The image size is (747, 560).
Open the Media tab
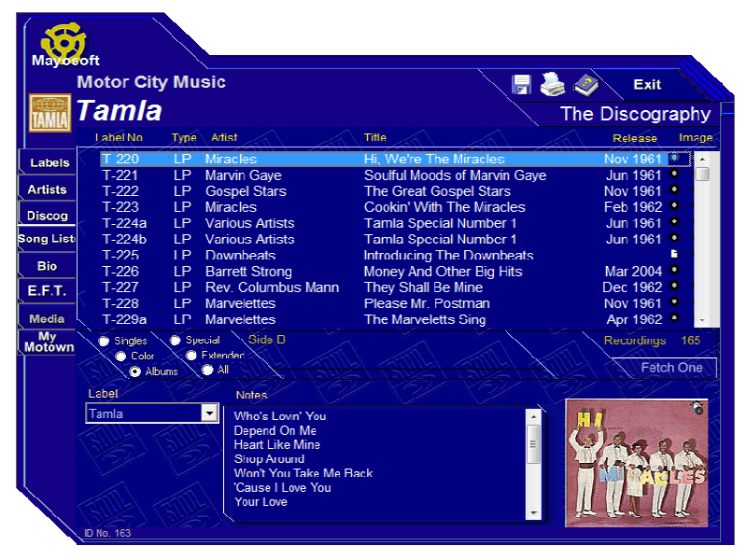coord(47,318)
